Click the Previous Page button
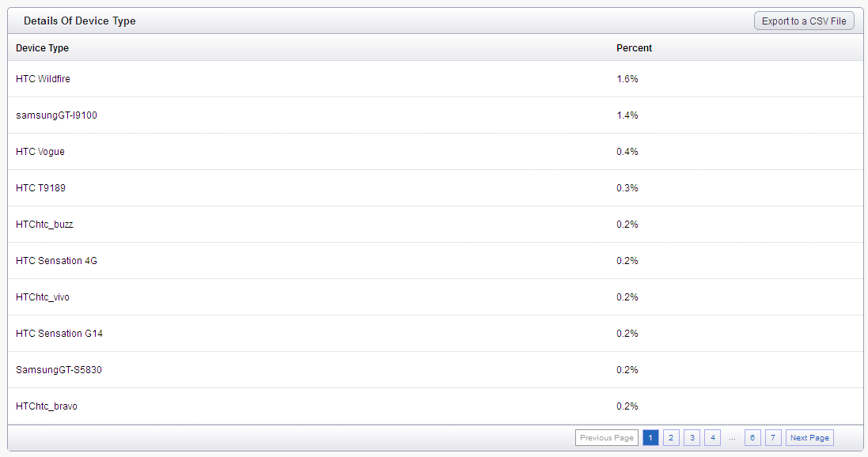The image size is (868, 457). (607, 438)
